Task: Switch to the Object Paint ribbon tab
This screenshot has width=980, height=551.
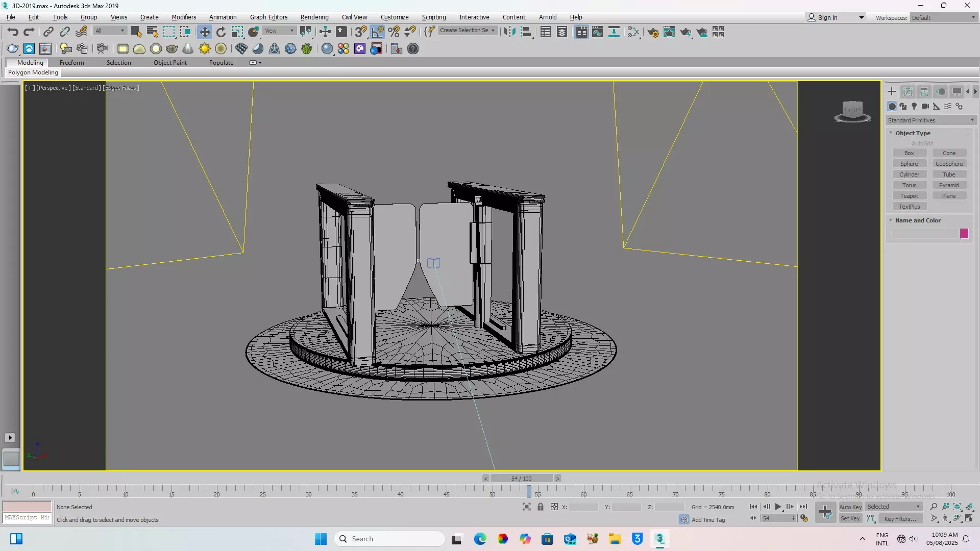Action: [170, 63]
